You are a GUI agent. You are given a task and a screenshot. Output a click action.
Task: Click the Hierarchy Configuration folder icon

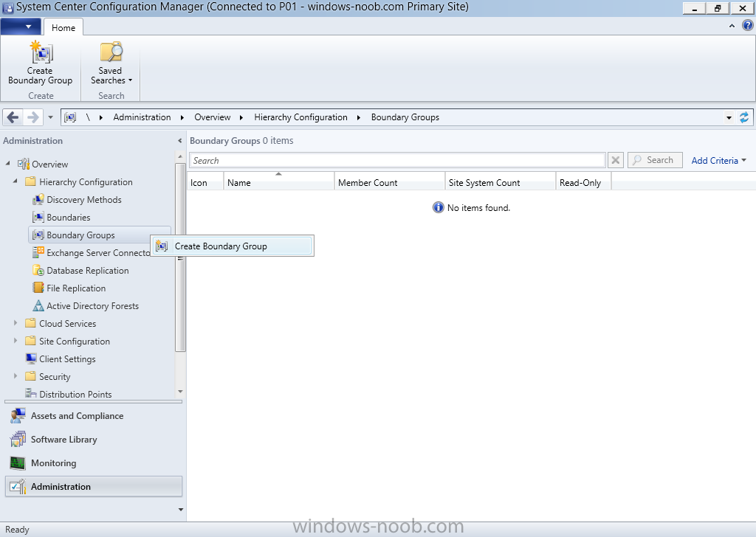pos(30,181)
